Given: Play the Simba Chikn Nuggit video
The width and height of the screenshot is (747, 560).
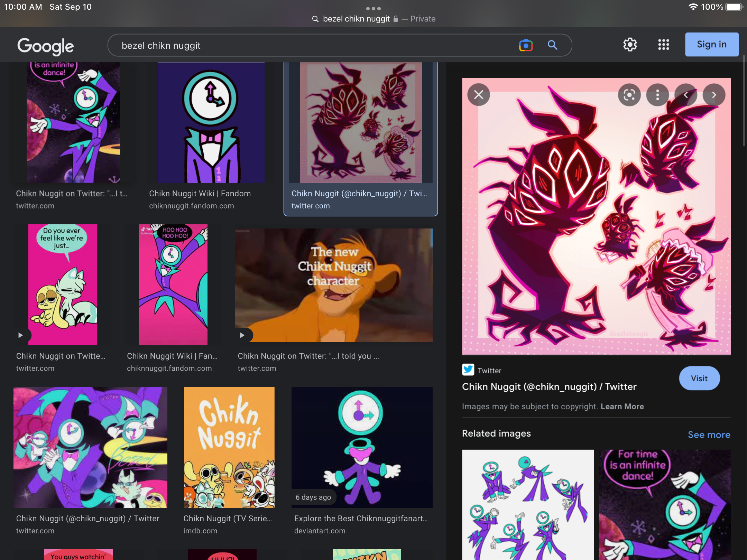Looking at the screenshot, I should click(x=242, y=335).
